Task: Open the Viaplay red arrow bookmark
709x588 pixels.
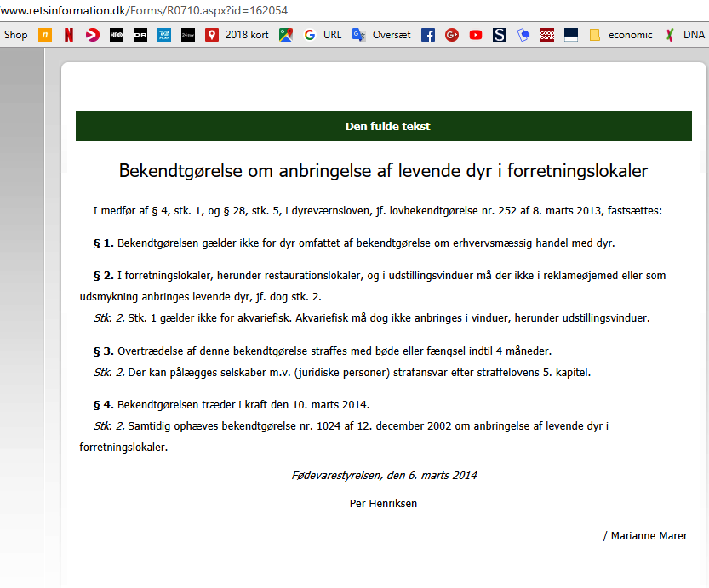Action: (x=93, y=35)
